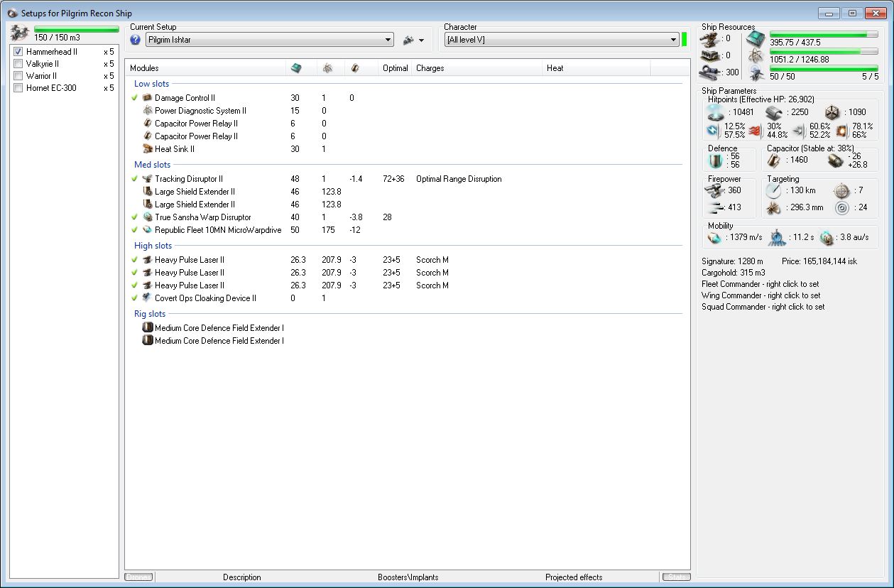Click the Charges column header

pyautogui.click(x=477, y=68)
